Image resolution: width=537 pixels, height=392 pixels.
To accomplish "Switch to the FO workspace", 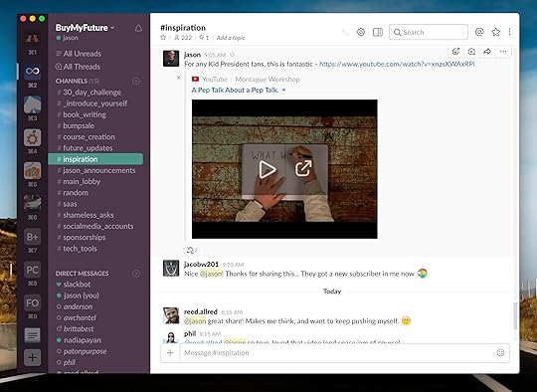I will point(32,302).
